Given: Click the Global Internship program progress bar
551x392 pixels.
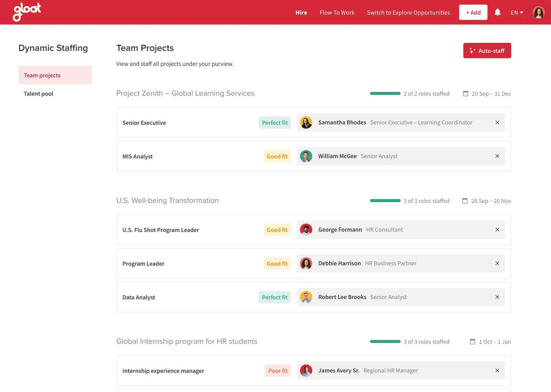Looking at the screenshot, I should click(x=385, y=341).
